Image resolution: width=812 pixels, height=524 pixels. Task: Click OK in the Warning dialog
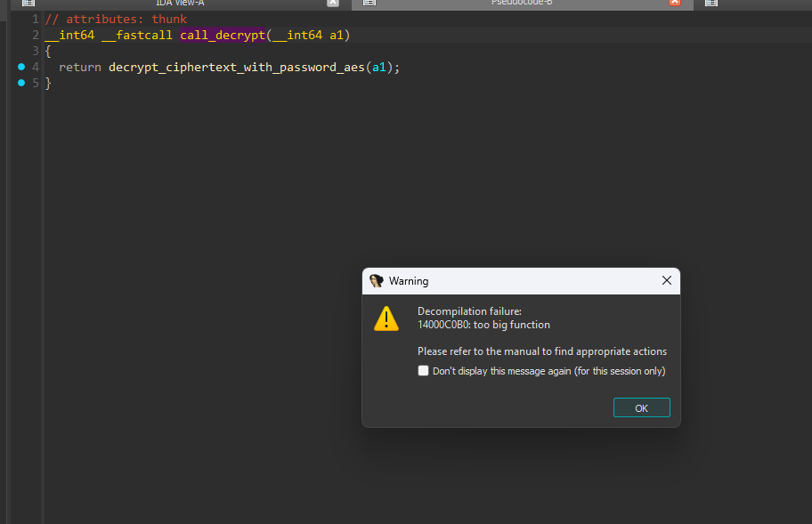(x=641, y=407)
